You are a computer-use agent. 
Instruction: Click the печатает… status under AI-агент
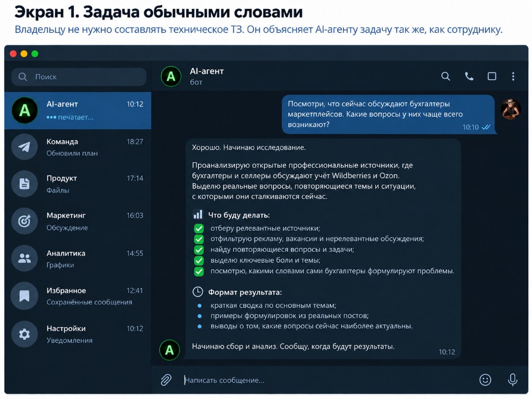pos(70,117)
